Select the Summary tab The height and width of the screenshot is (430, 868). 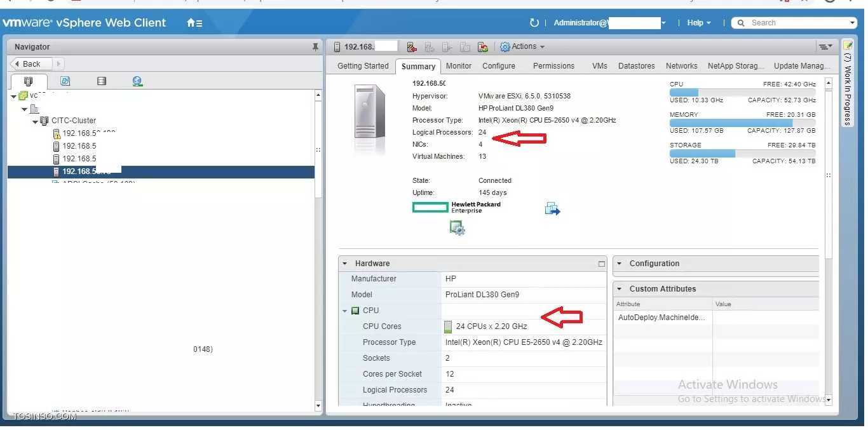coord(418,66)
